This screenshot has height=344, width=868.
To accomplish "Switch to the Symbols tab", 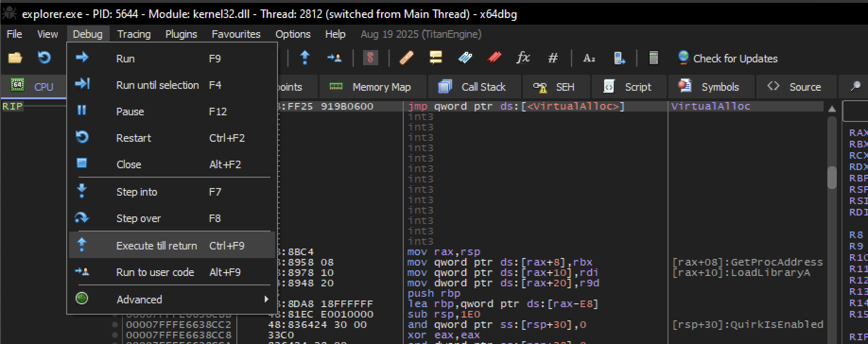I will pos(710,87).
